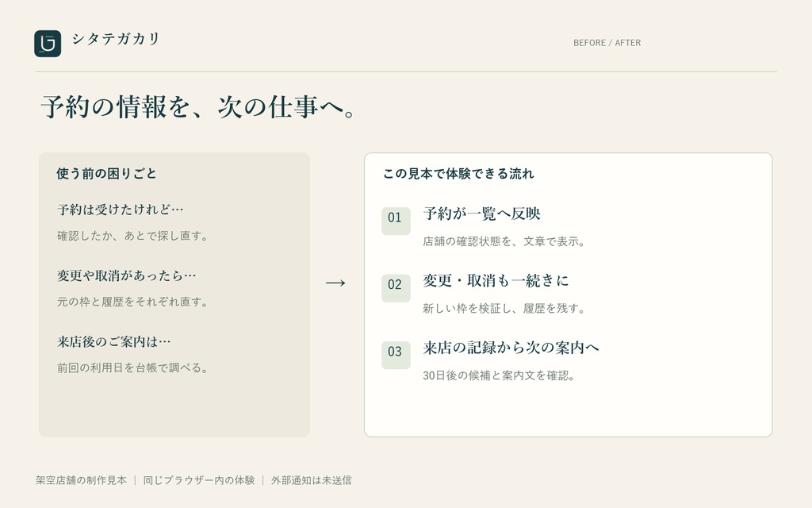The image size is (812, 508).
Task: Click the step title 来店の記録から次の案内へ
Action: click(x=511, y=348)
